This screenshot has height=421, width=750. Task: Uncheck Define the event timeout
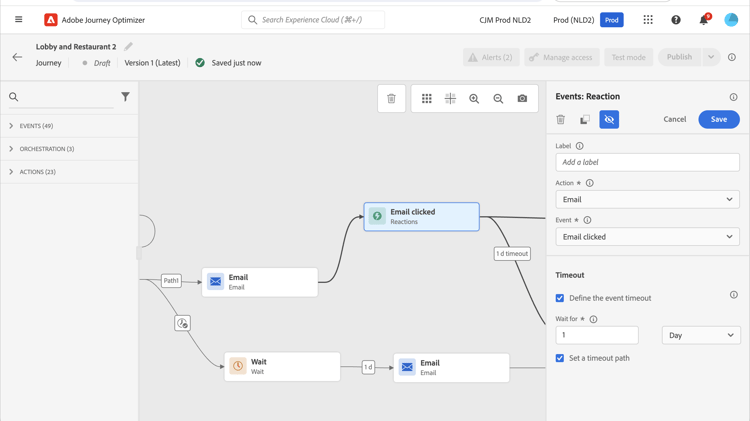click(x=560, y=298)
